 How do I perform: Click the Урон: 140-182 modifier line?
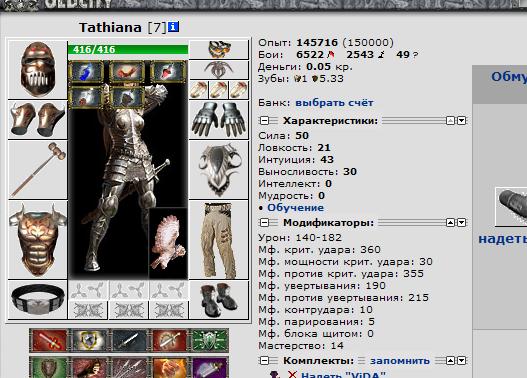[300, 238]
